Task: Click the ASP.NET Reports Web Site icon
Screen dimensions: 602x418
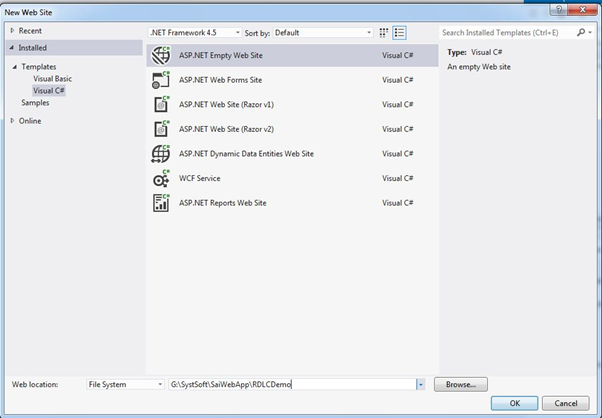Action: click(x=161, y=203)
